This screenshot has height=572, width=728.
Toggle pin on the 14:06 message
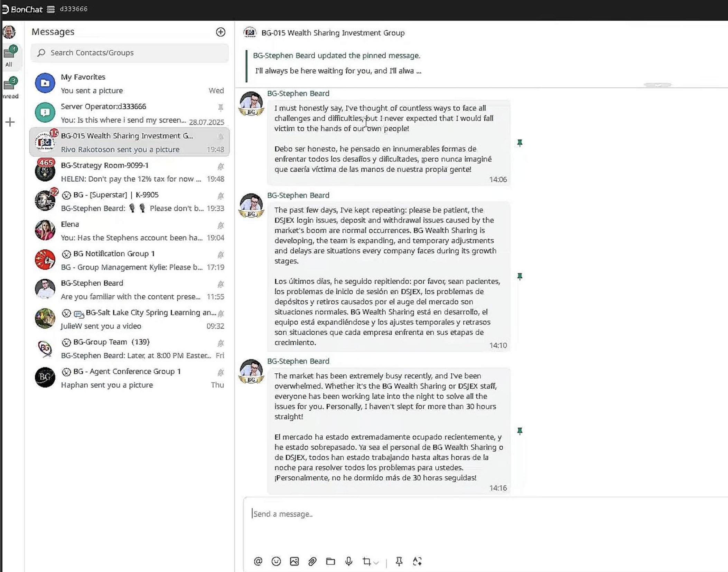(x=520, y=143)
